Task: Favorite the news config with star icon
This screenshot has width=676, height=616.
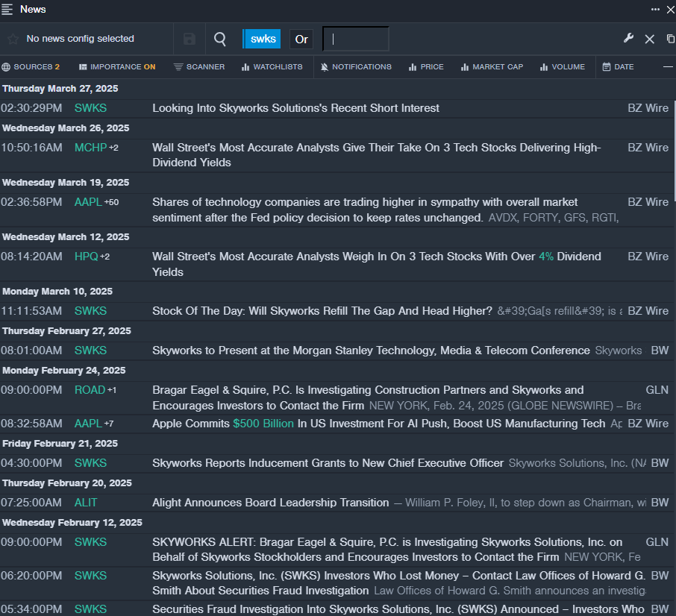Action: (13, 39)
